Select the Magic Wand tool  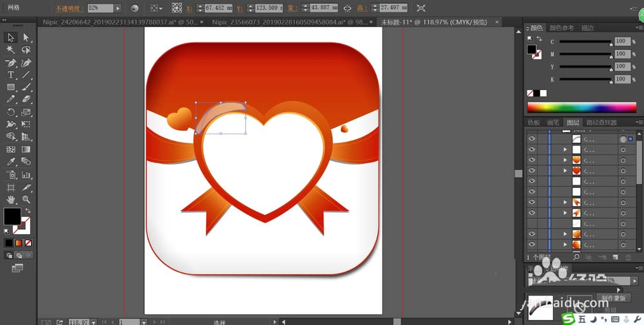click(11, 50)
